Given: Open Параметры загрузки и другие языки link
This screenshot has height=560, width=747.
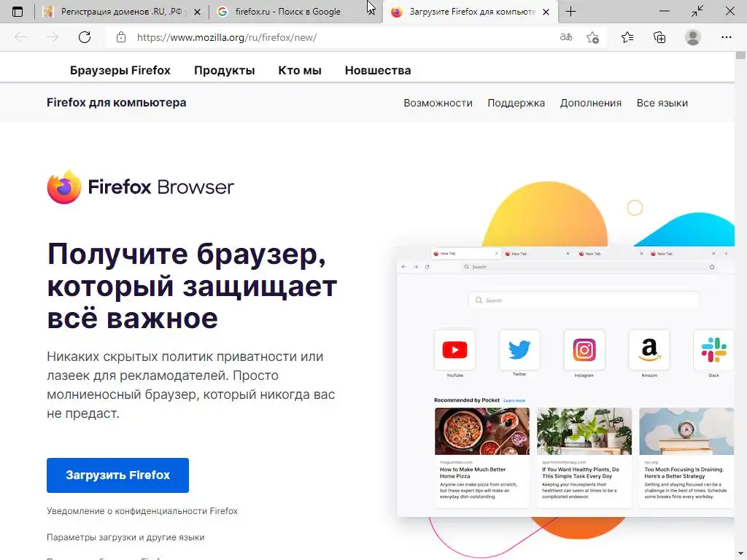Looking at the screenshot, I should (125, 537).
